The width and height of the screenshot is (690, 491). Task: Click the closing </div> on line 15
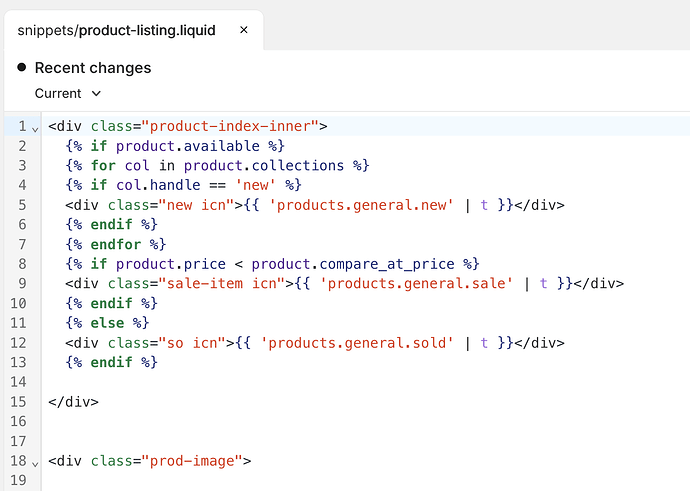tap(73, 401)
